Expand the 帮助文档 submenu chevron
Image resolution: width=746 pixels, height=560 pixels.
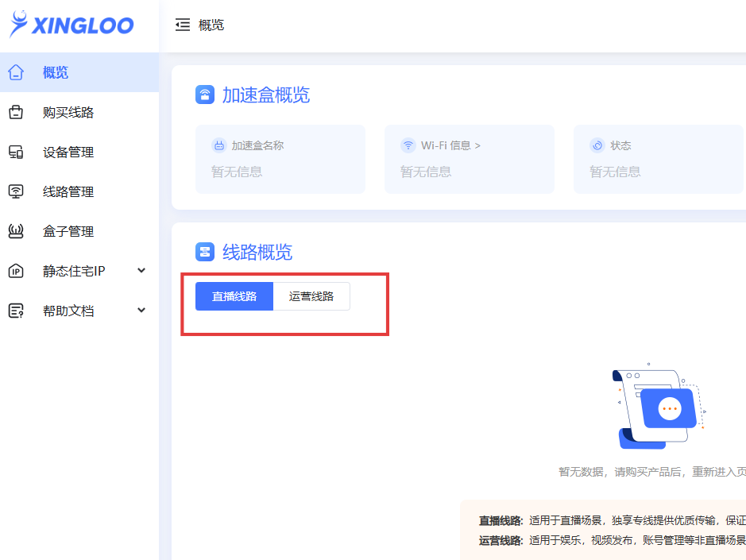point(141,311)
